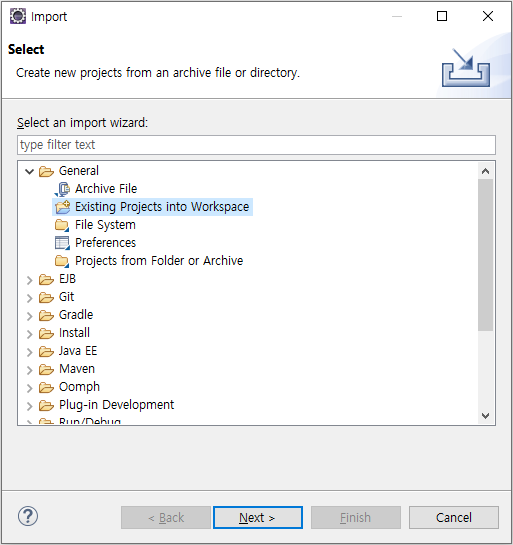Expand the Java EE category
This screenshot has height=545, width=513.
pyautogui.click(x=30, y=352)
